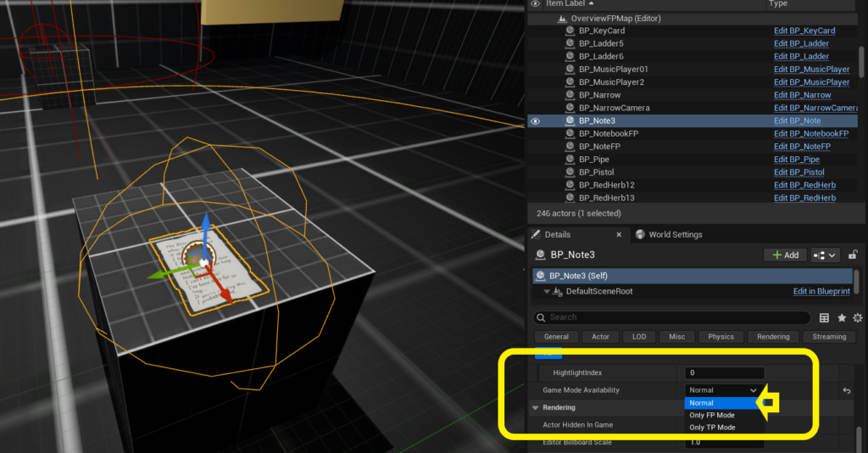The height and width of the screenshot is (453, 868).
Task: Click the BP_Pistol actor icon in Outliner
Action: (x=570, y=172)
